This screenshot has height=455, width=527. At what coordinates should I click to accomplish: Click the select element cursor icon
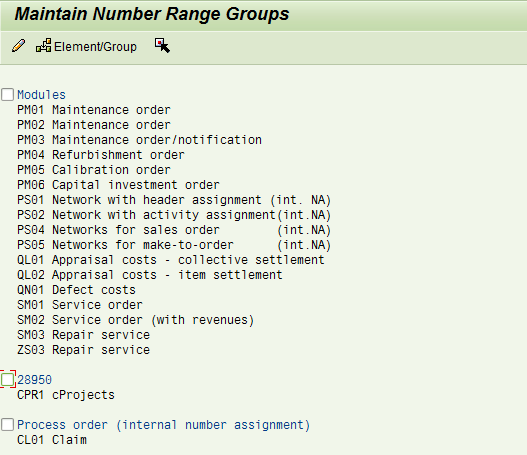pyautogui.click(x=162, y=45)
